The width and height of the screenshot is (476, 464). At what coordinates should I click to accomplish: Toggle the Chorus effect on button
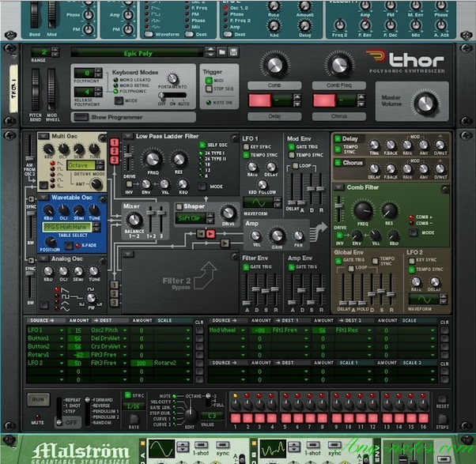tap(338, 163)
